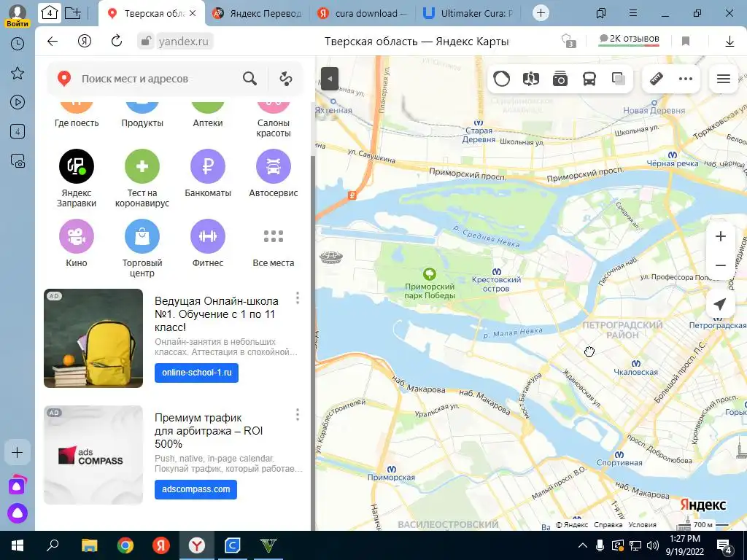Open the browser history sidebar icon
Image resolution: width=747 pixels, height=560 pixels.
click(18, 44)
